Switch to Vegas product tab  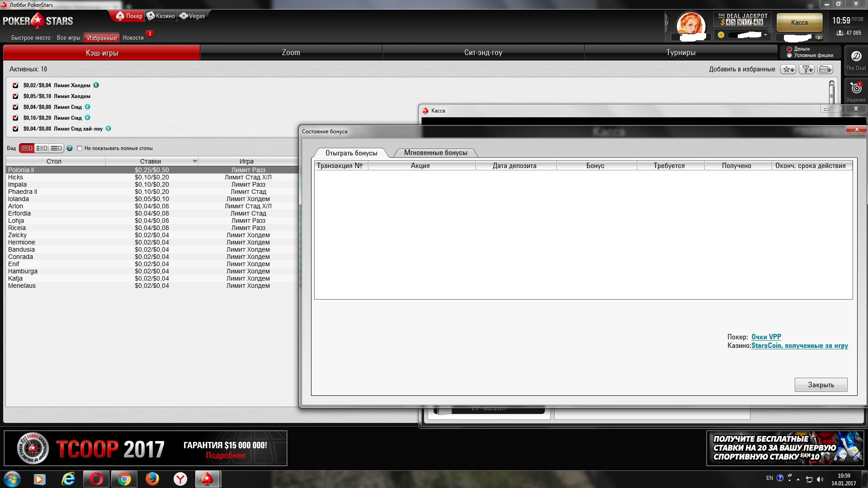[x=192, y=16]
